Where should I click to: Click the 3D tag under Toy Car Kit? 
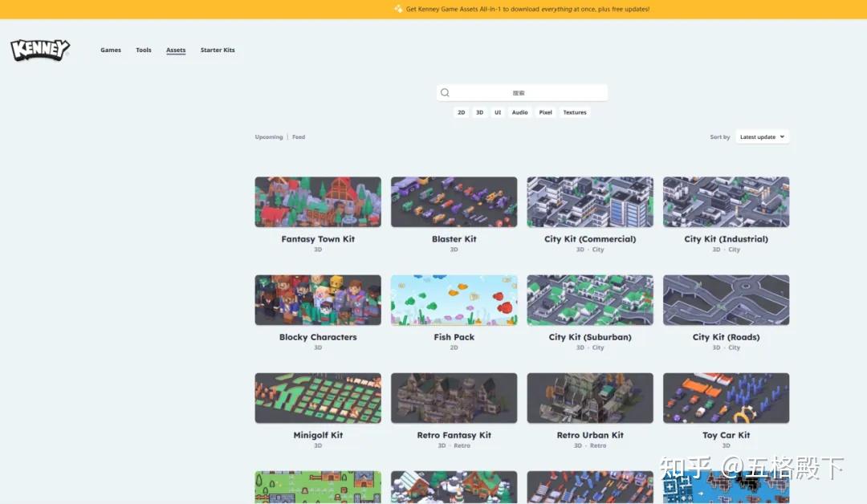tap(726, 445)
